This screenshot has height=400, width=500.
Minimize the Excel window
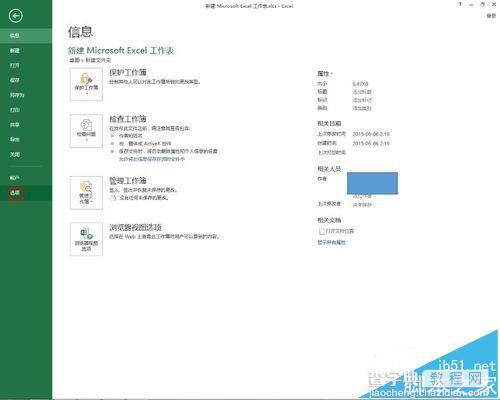pos(471,5)
